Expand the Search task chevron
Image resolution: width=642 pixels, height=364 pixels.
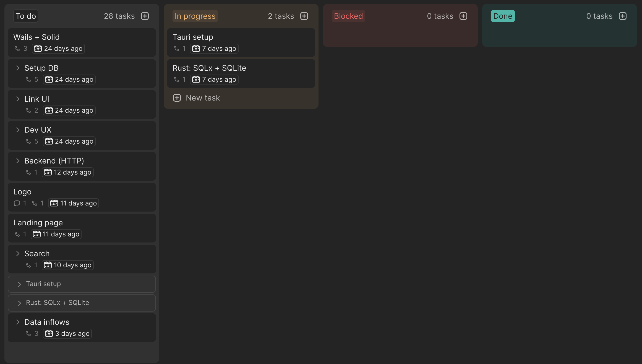pos(18,254)
